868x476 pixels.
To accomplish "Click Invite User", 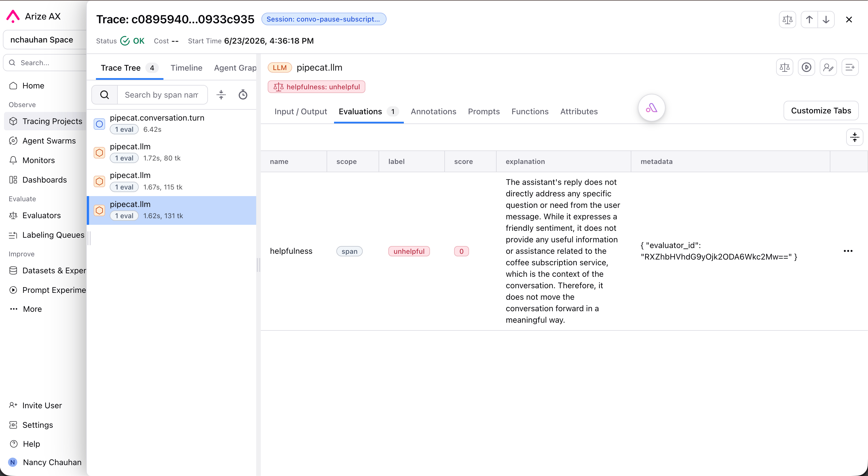I will click(42, 405).
